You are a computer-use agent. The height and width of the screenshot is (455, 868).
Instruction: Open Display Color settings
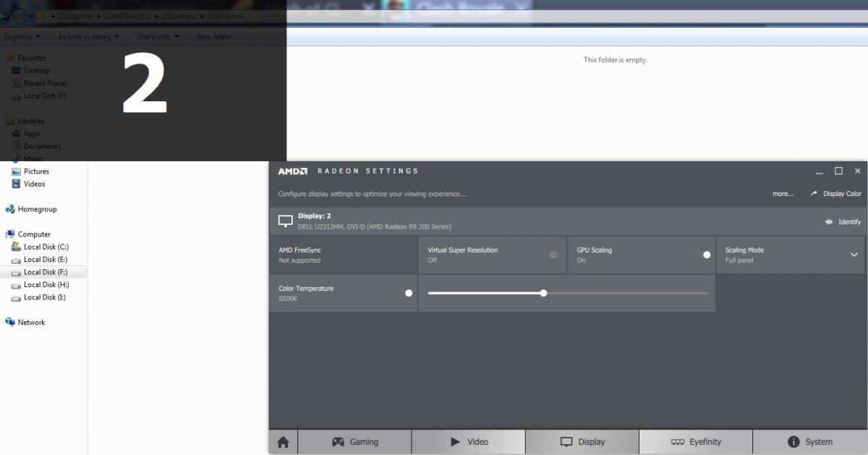[x=835, y=194]
